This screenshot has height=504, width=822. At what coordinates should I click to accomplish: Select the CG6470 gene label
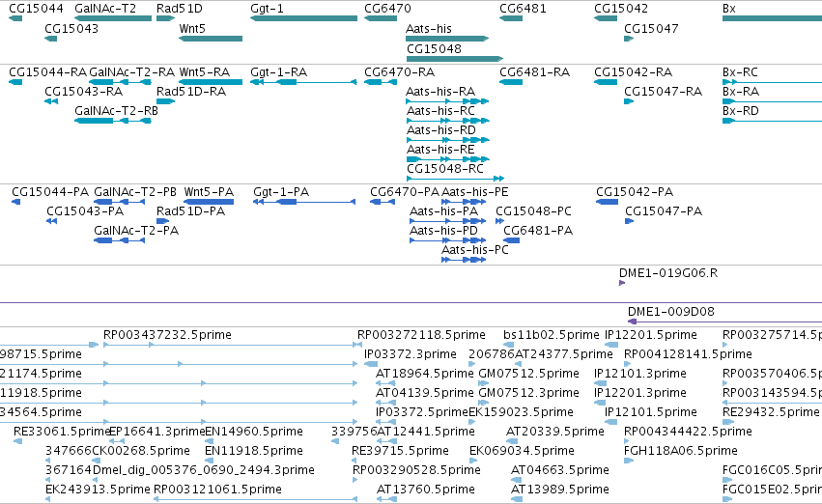coord(388,9)
